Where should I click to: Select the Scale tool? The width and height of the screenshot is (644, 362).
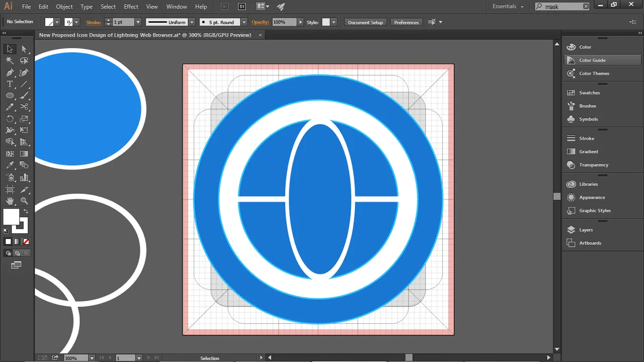(x=24, y=119)
